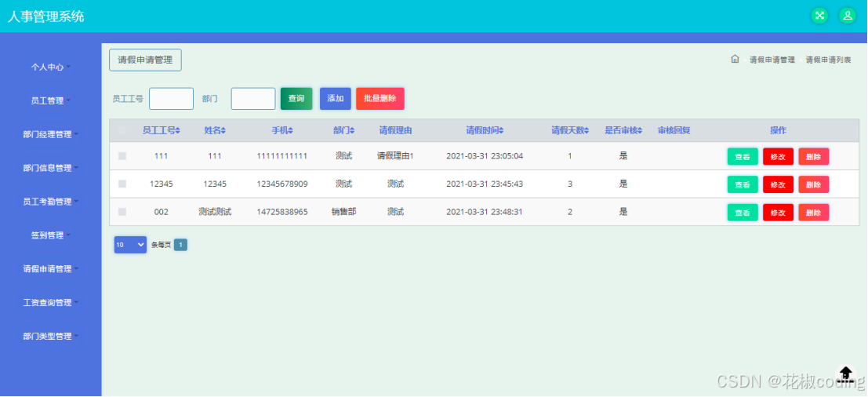
Task: Click the 请假理由 column header
Action: pos(395,131)
